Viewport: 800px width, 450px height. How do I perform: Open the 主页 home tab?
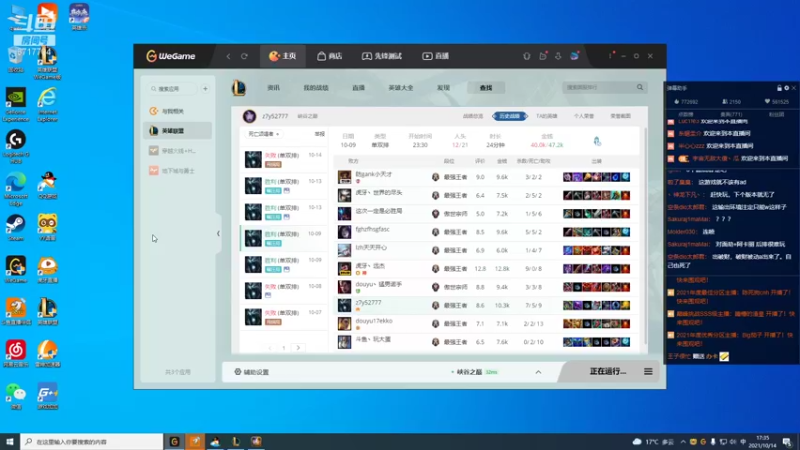point(283,56)
